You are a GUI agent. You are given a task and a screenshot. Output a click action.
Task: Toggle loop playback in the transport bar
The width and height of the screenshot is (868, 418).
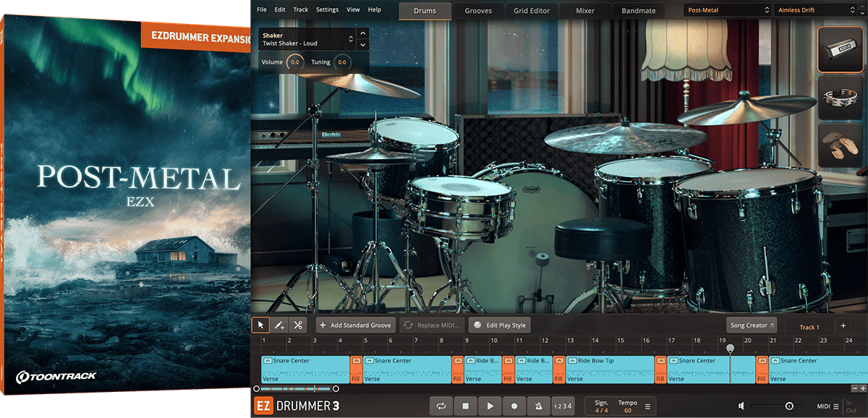coord(441,406)
